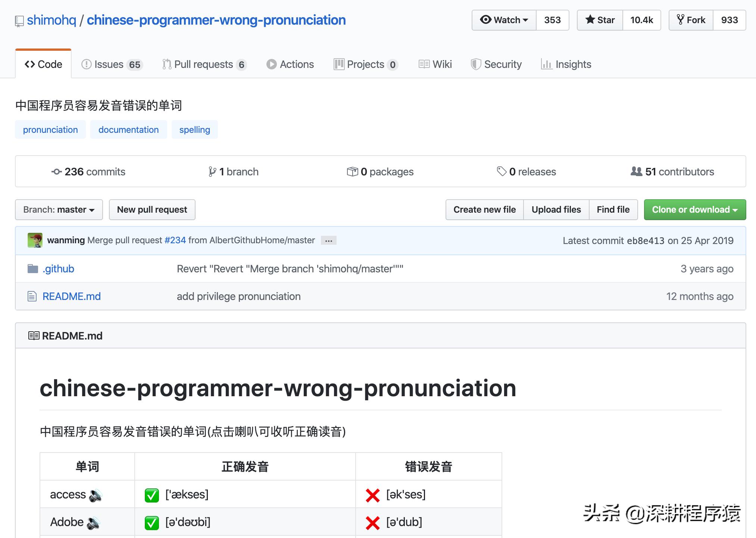
Task: Open the Watch dropdown
Action: [504, 20]
